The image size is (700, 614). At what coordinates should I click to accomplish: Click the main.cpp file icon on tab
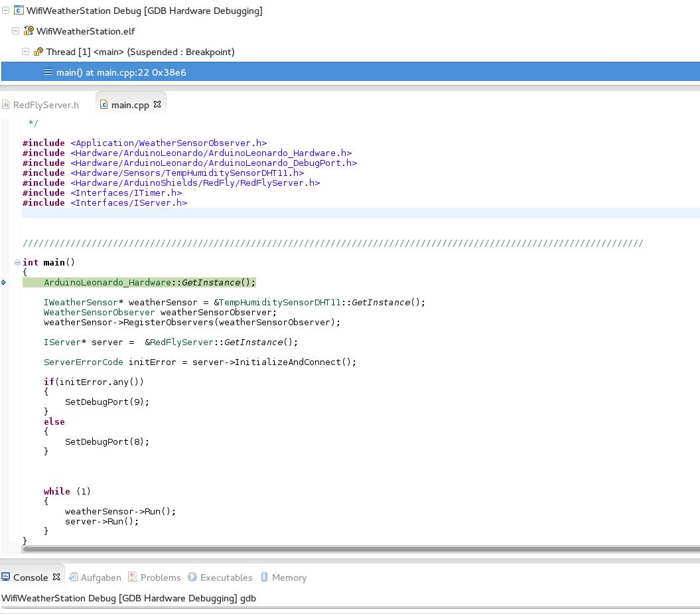pyautogui.click(x=104, y=104)
